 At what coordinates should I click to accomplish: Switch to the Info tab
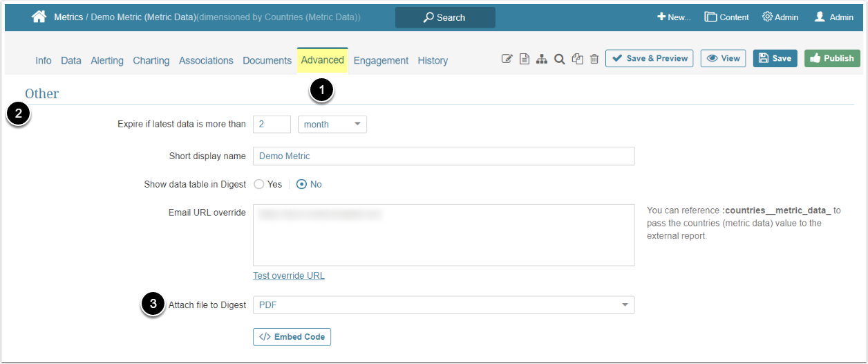[44, 60]
